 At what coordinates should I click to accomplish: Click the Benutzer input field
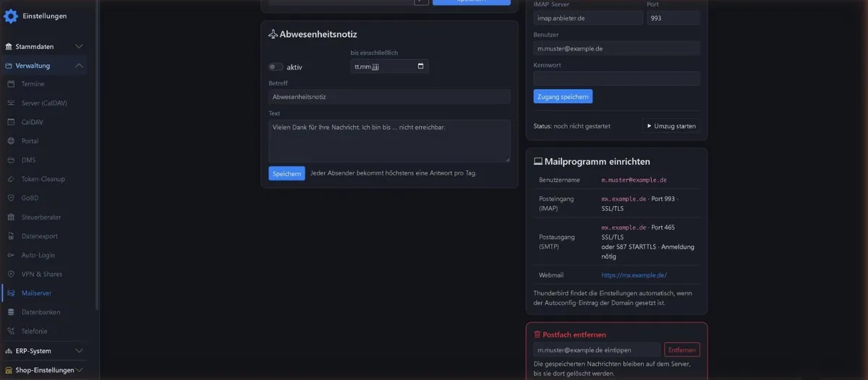(616, 48)
